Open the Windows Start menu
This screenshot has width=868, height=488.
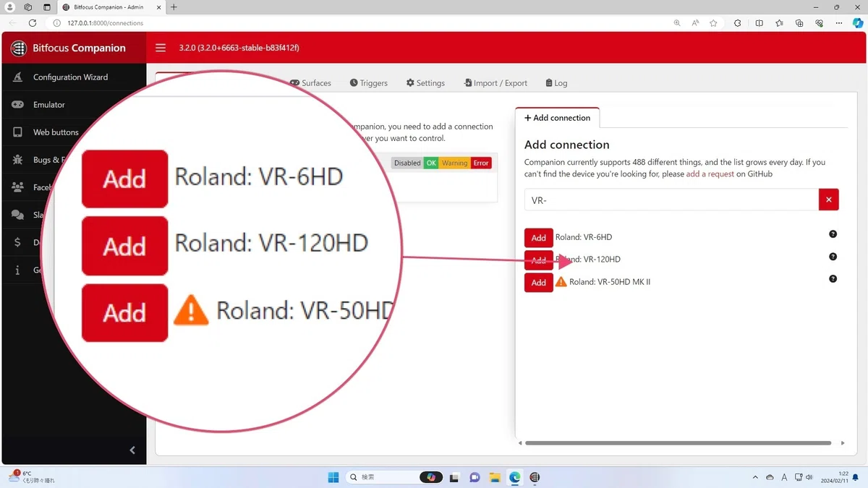[333, 477]
